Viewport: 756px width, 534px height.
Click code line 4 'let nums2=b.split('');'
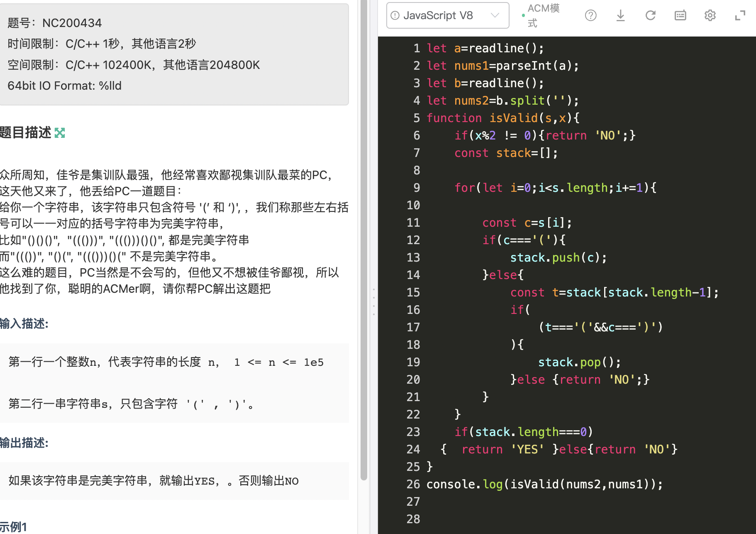pos(502,100)
